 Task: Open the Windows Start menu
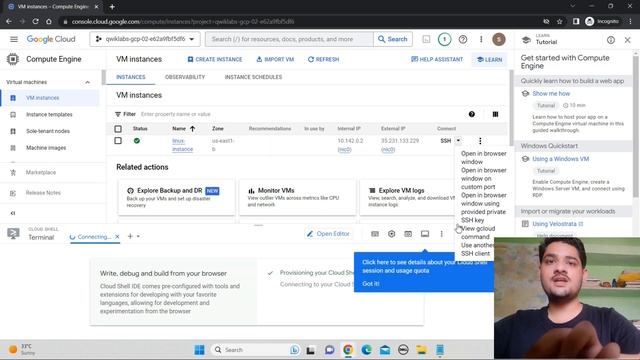[199, 350]
